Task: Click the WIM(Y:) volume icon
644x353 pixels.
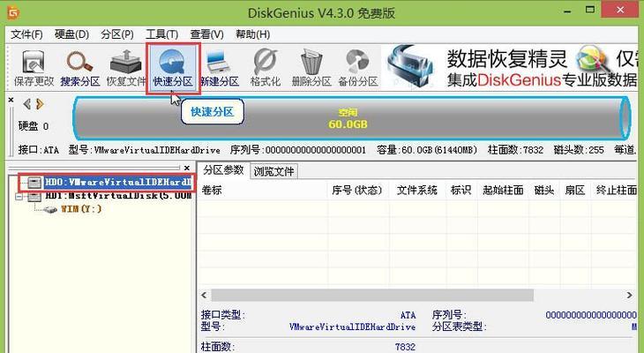Action: pos(50,210)
